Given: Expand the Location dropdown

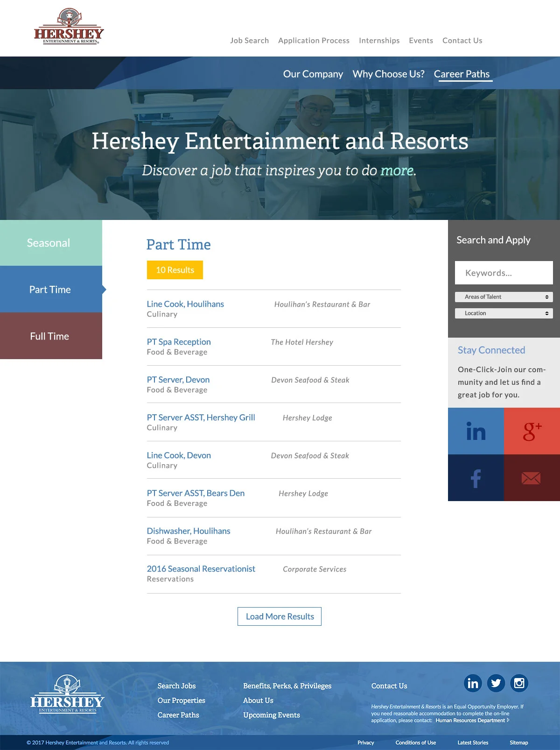Looking at the screenshot, I should pyautogui.click(x=504, y=313).
